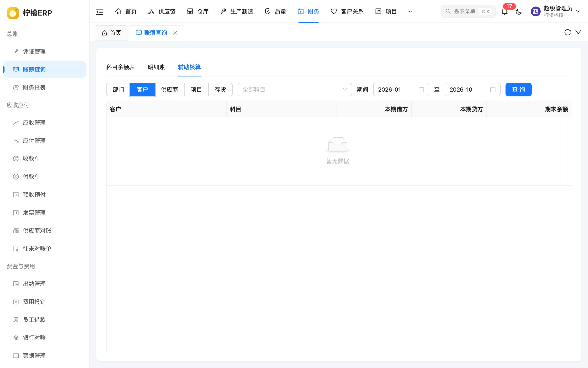Refresh the page with the reload icon
The width and height of the screenshot is (588, 368).
(x=567, y=32)
